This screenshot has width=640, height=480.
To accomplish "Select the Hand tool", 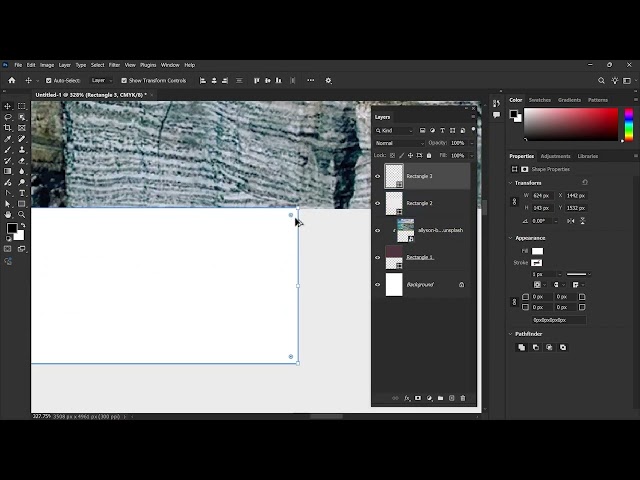I will pos(8,214).
